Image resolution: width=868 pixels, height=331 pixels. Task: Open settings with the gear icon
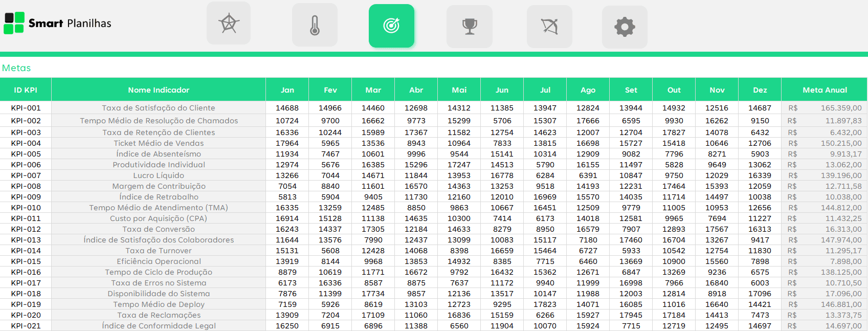tap(625, 27)
